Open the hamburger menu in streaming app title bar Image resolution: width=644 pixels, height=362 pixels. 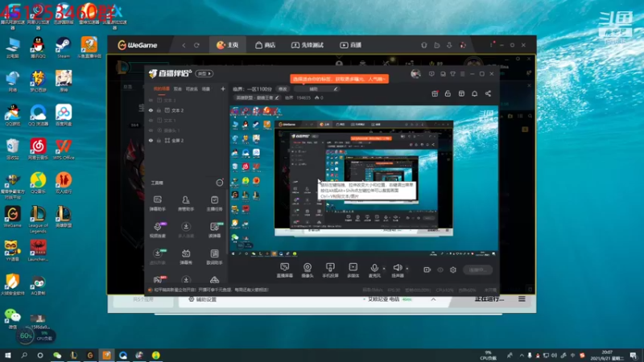(x=462, y=74)
